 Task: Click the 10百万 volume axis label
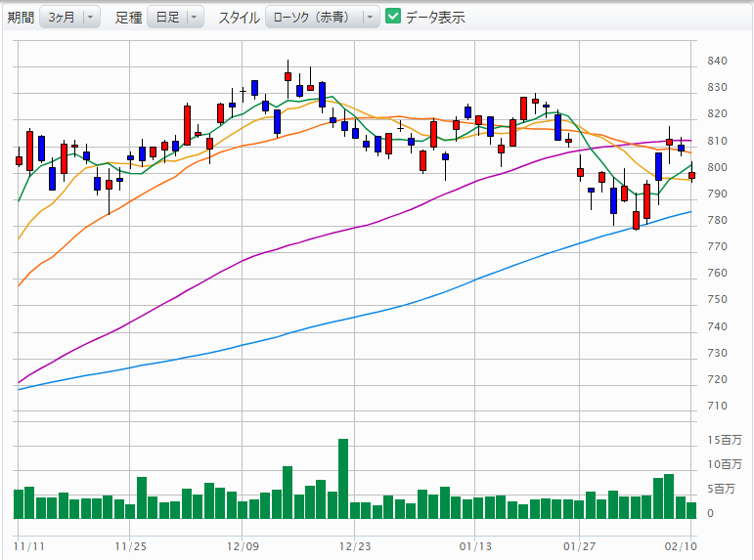pos(725,464)
